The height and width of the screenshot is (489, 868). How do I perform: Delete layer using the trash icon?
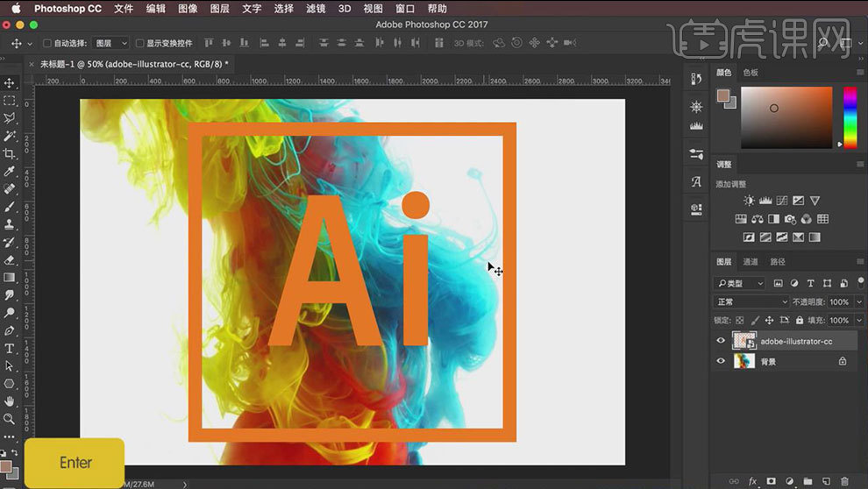tap(844, 481)
